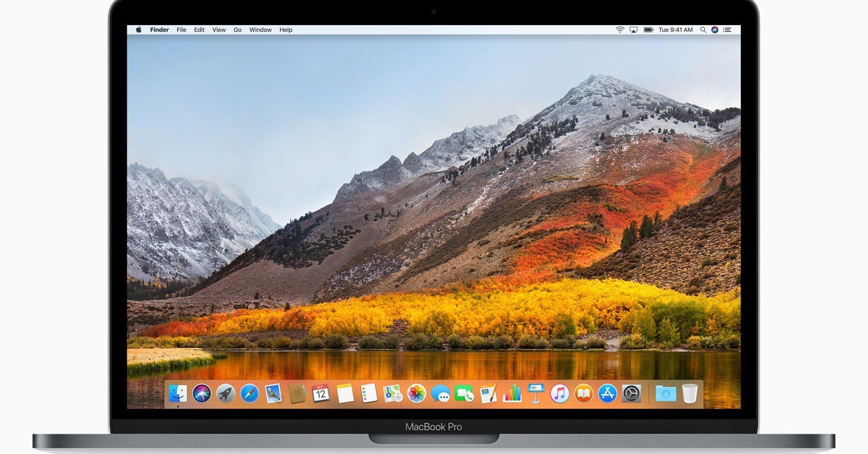The width and height of the screenshot is (868, 454).
Task: Open iBooks orange book icon in dock
Action: pos(583,393)
